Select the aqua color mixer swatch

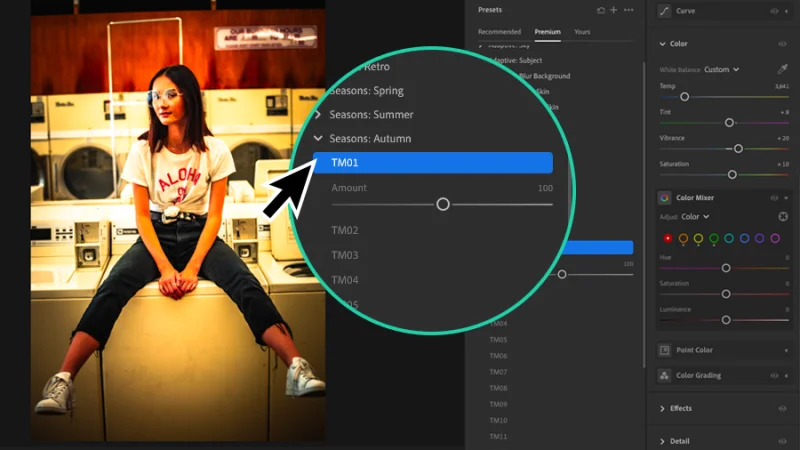pos(729,238)
